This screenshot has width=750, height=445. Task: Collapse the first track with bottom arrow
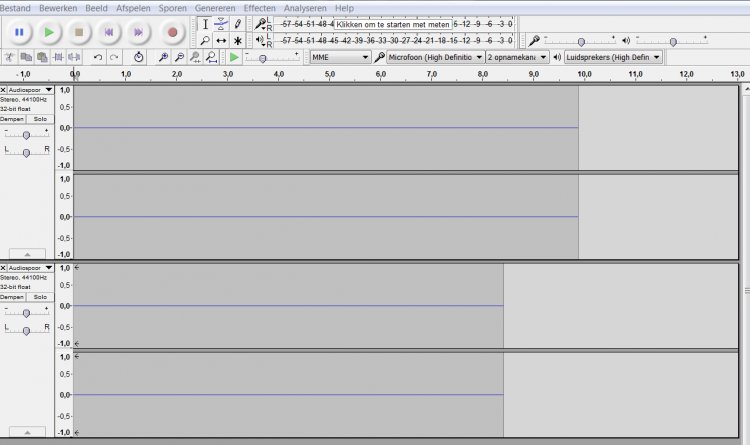click(x=27, y=254)
